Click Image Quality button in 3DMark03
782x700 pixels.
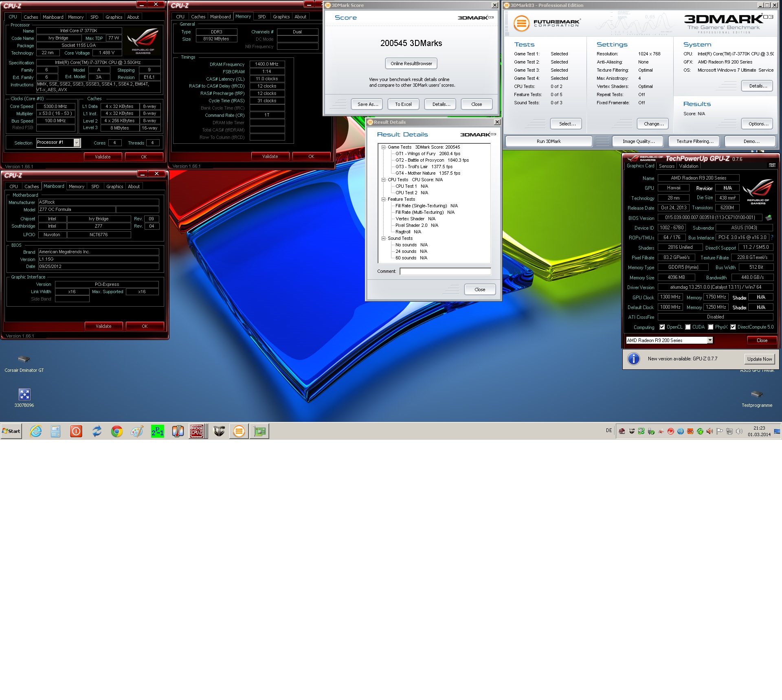639,141
